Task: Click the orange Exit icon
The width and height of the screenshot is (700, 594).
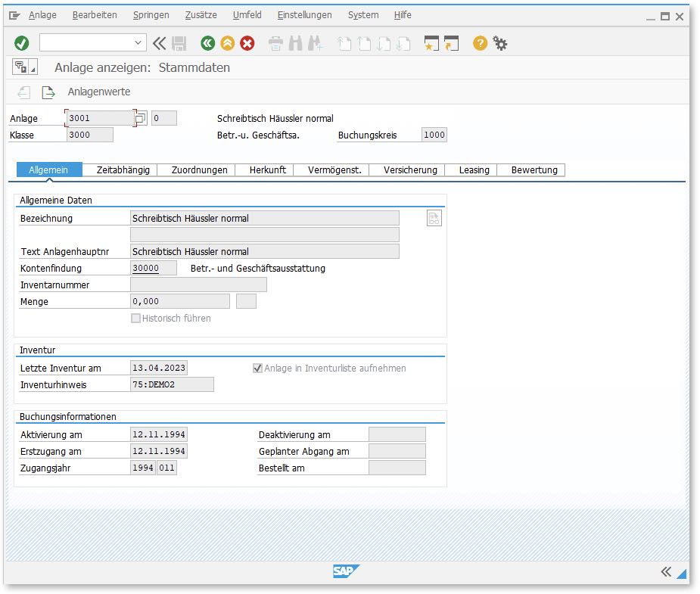Action: 227,43
